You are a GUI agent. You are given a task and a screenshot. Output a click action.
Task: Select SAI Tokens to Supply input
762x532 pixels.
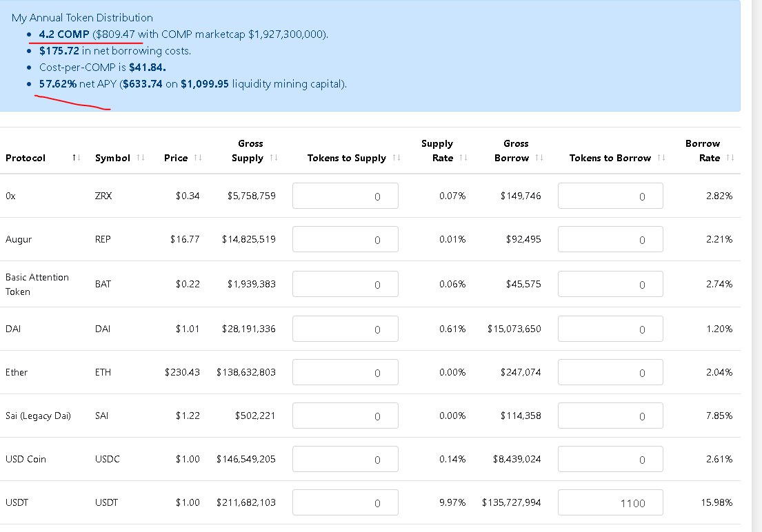[x=345, y=416]
